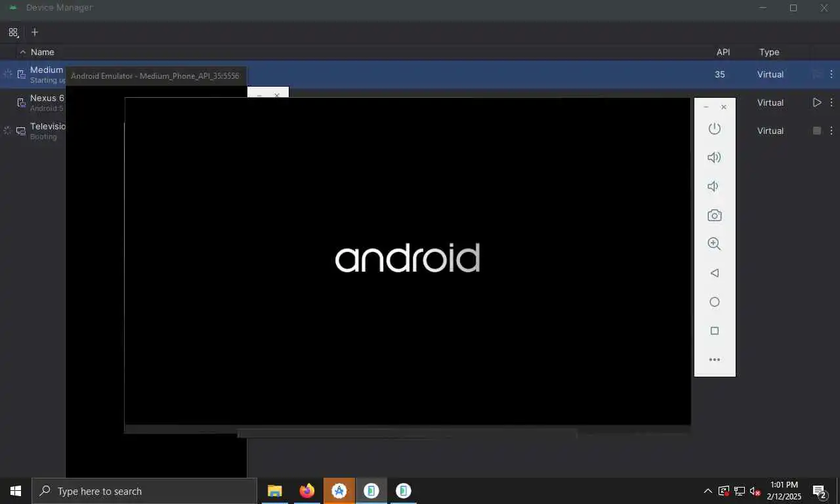Show hidden system tray icons
Image resolution: width=840 pixels, height=504 pixels.
[x=707, y=491]
